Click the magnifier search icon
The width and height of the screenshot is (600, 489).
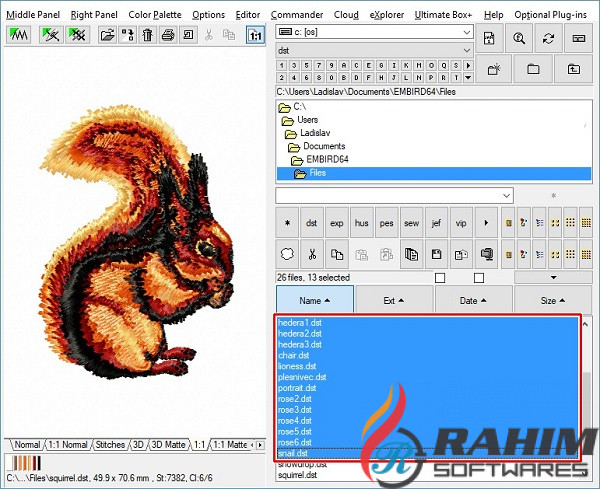[519, 38]
